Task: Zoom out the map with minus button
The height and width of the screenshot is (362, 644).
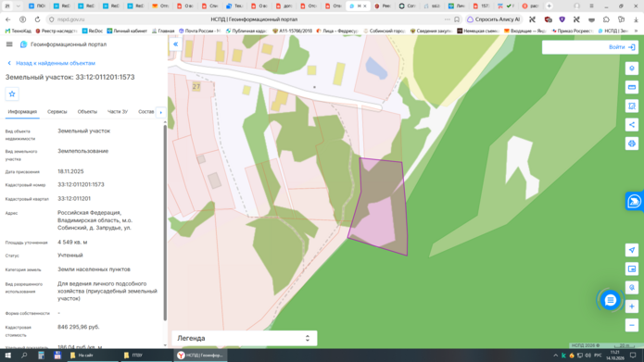Action: click(632, 326)
